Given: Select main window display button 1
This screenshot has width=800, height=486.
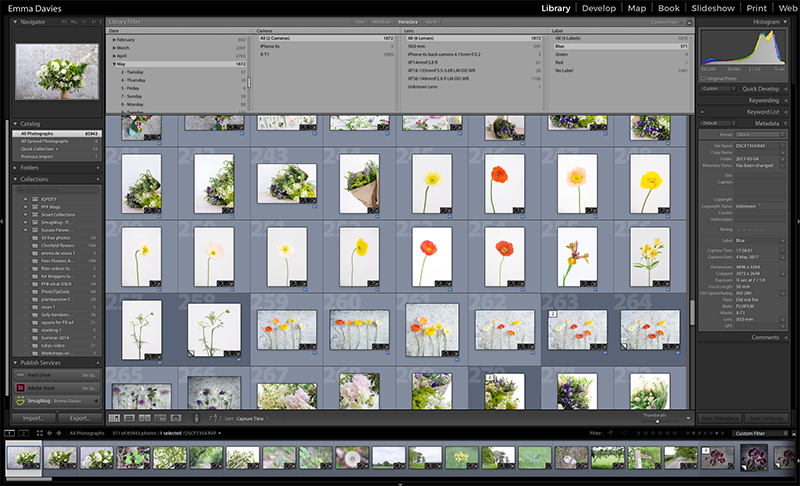Looking at the screenshot, I should point(10,433).
